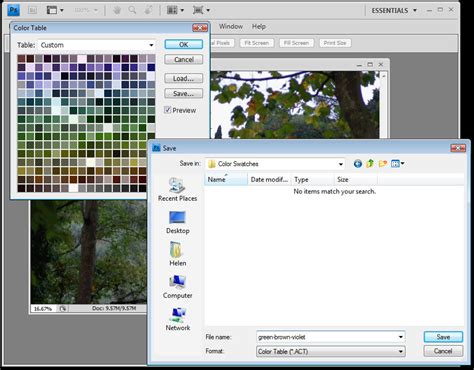Minimize the document image window
474x370 pixels.
coord(359,65)
